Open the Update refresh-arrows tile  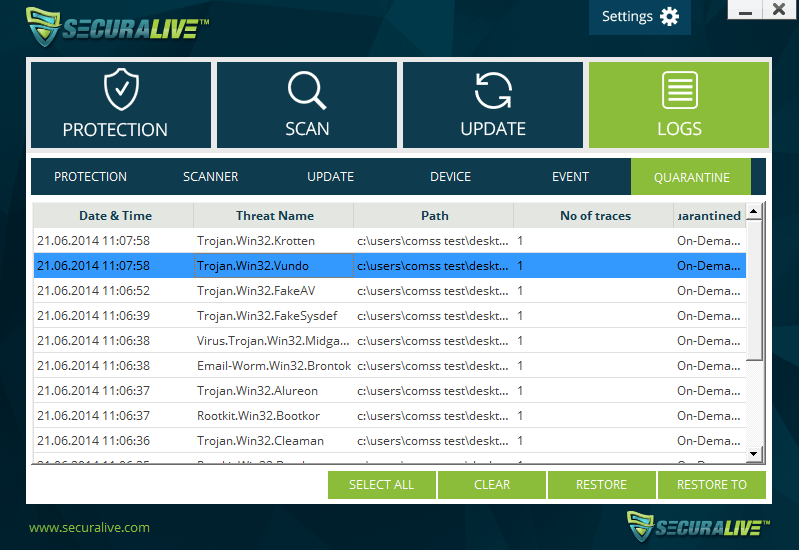[493, 105]
